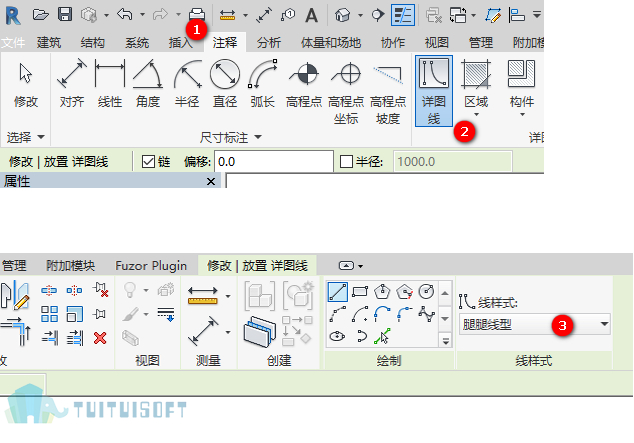This screenshot has height=443, width=634.
Task: Select the Diameter dimension tool 直径
Action: [x=225, y=84]
